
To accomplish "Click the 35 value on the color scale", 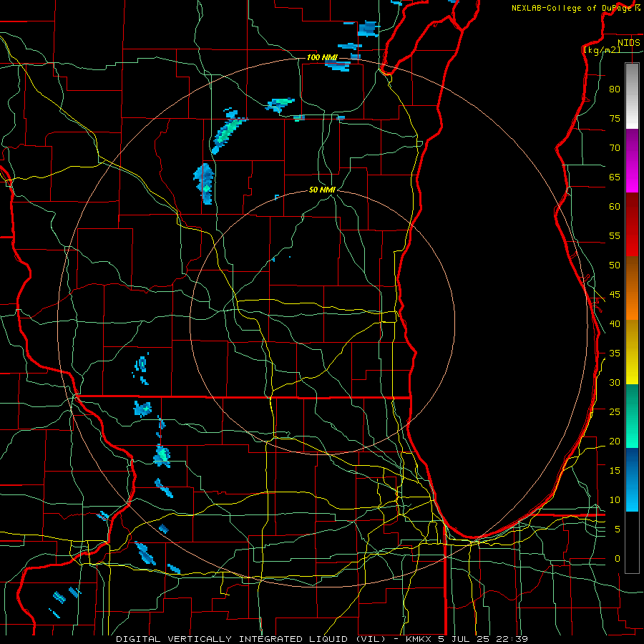I will [615, 353].
